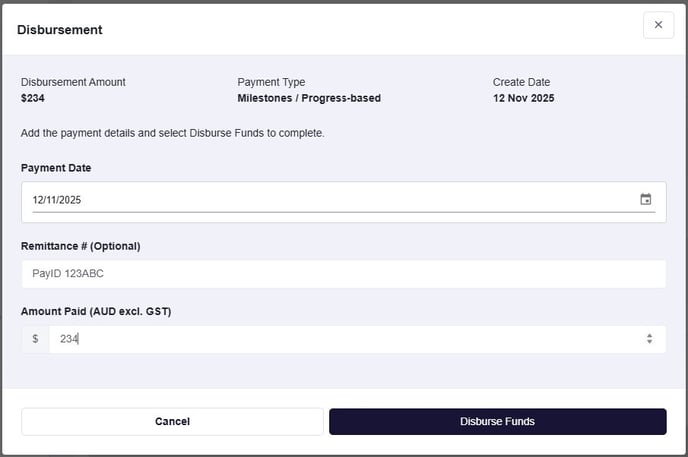688x457 pixels.
Task: Click the Milestones / Progress-based text
Action: pos(309,98)
